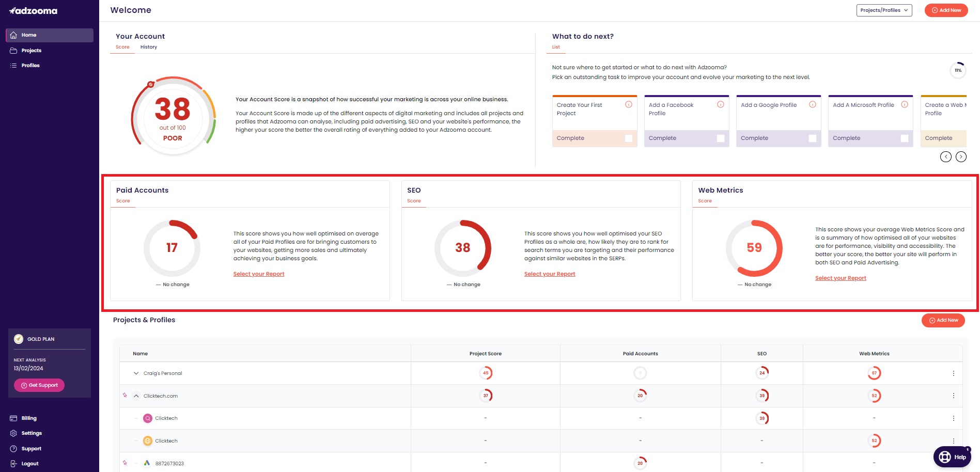Viewport: 980px width, 472px height.
Task: Tick Complete on Add a Facebook Profile
Action: 721,138
